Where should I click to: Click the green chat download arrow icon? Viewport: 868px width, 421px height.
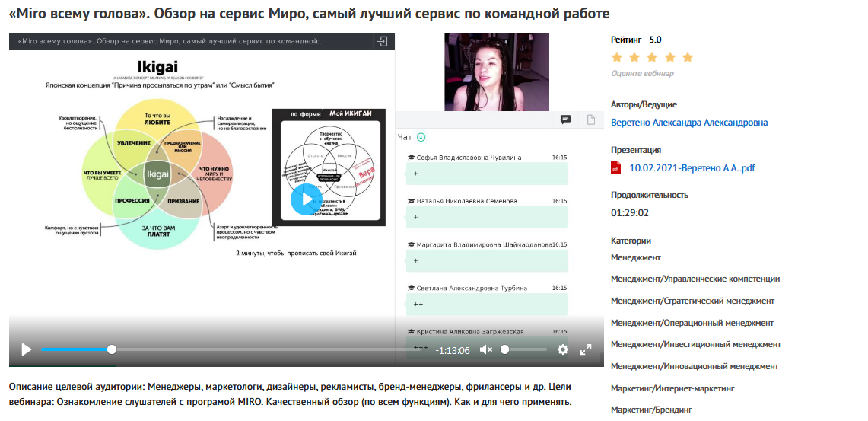[x=421, y=138]
